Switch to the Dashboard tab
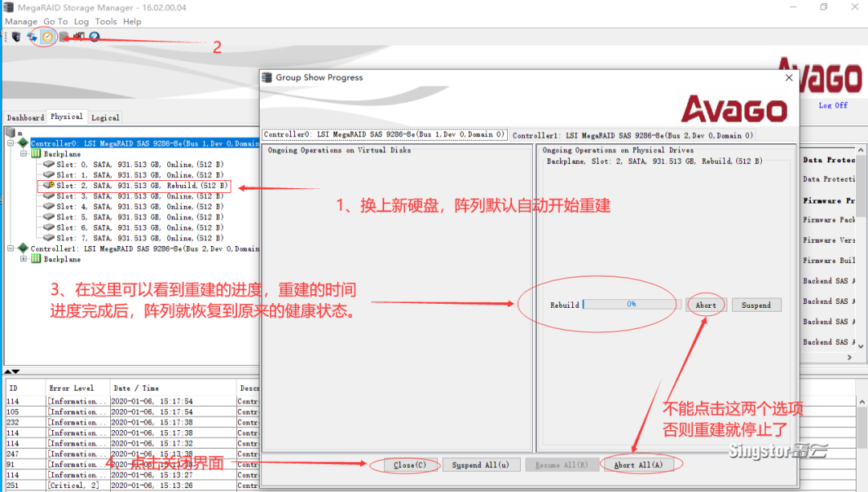This screenshot has width=868, height=492. click(x=26, y=117)
